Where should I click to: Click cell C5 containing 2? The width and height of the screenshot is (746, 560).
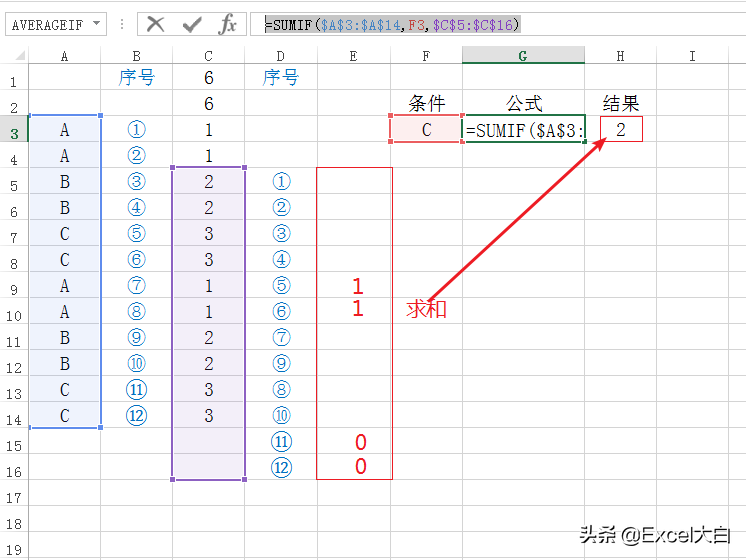point(208,181)
